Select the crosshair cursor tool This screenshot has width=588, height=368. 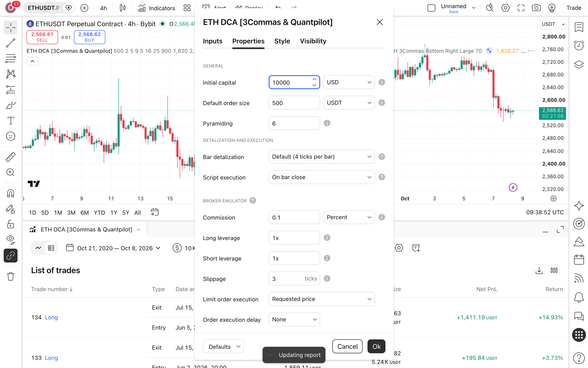pyautogui.click(x=10, y=28)
